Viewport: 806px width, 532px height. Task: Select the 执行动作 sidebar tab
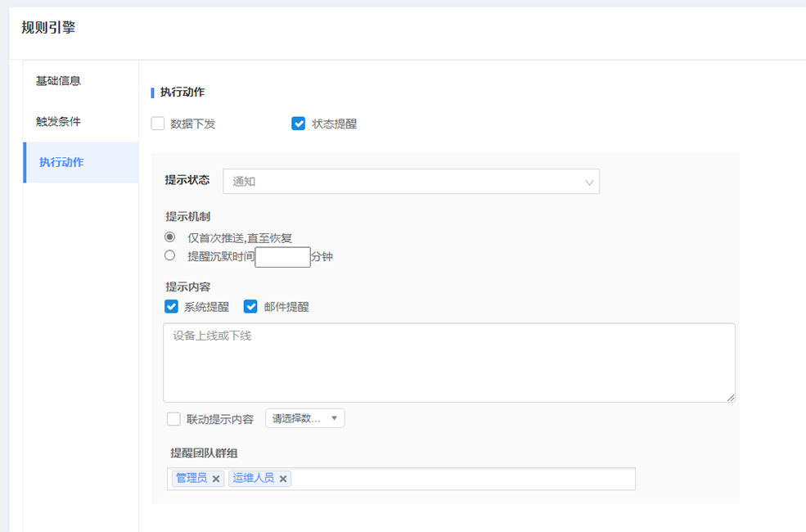click(61, 162)
